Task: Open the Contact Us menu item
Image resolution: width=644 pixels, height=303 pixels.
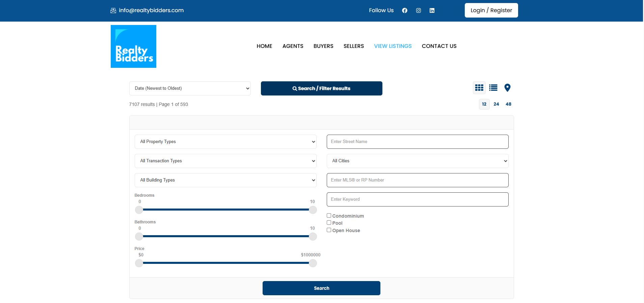Action: [439, 46]
